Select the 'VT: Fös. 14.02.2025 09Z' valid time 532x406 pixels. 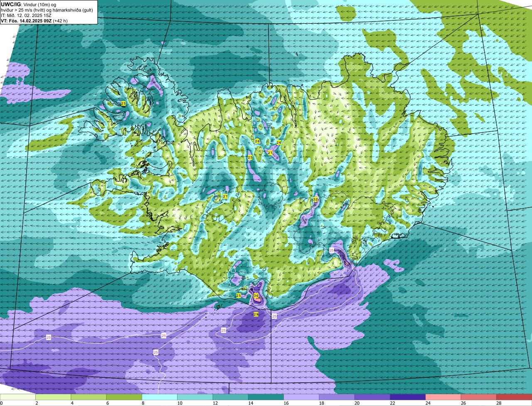26,20
